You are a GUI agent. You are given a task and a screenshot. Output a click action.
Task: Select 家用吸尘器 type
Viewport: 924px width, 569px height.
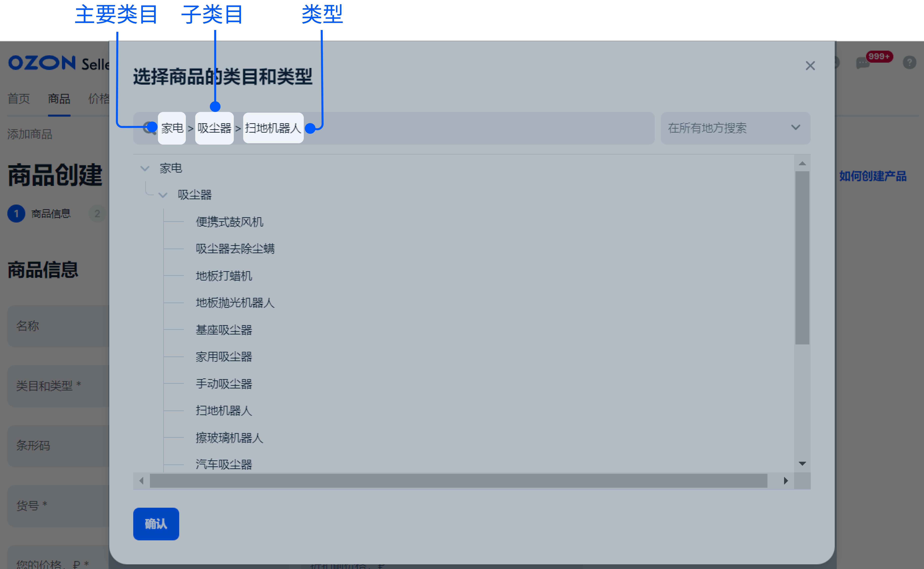224,357
